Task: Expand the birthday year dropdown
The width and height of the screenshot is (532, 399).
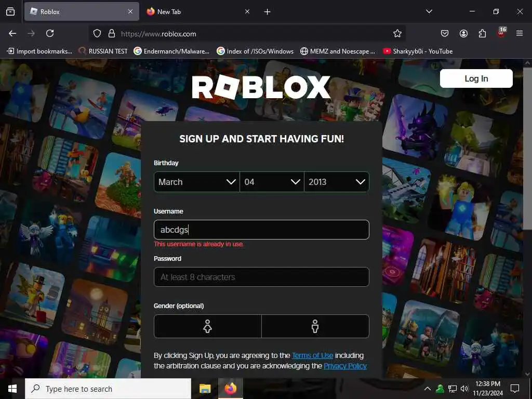Action: click(x=337, y=182)
